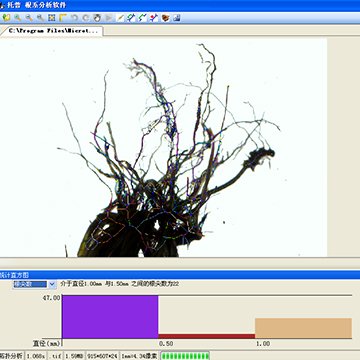Image resolution: width=360 pixels, height=360 pixels.
Task: Open the histogram type dropdown
Action: click(x=52, y=284)
